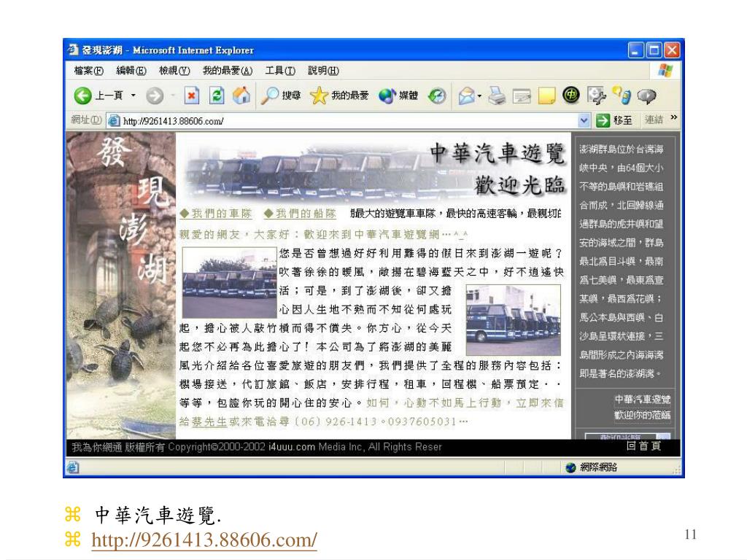Screen dimensions: 747x560
Task: Click the 網際網路 zone globe icon
Action: [570, 467]
